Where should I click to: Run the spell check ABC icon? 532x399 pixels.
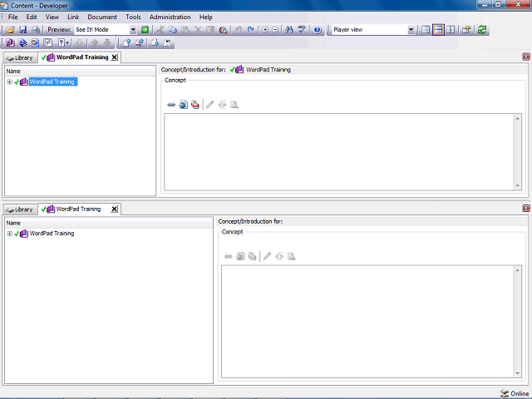pyautogui.click(x=302, y=30)
